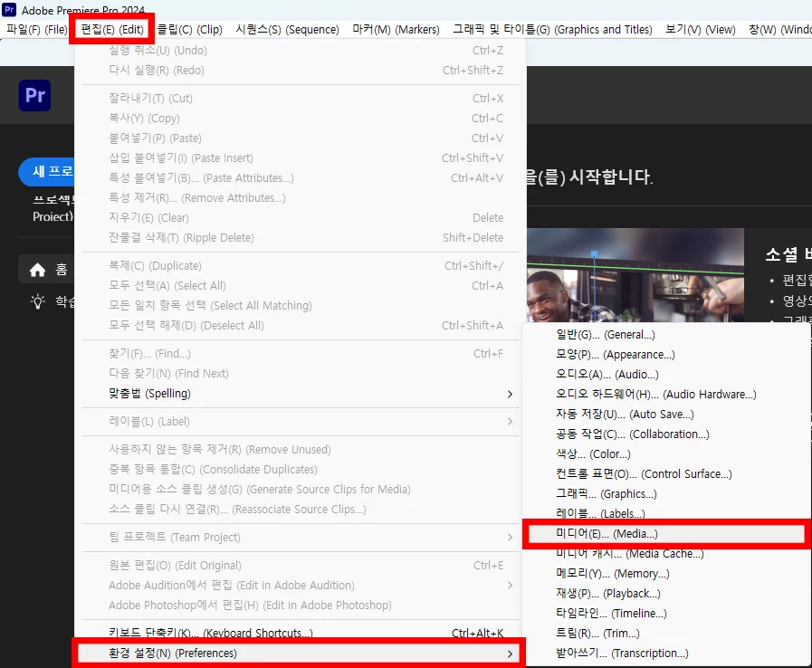This screenshot has height=668, width=812.
Task: Open Control Surface preferences
Action: (665, 473)
